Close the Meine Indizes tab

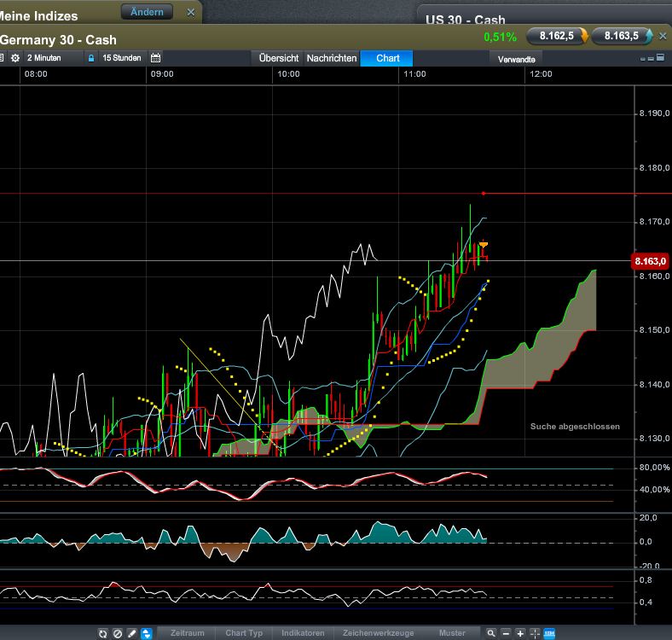click(191, 13)
